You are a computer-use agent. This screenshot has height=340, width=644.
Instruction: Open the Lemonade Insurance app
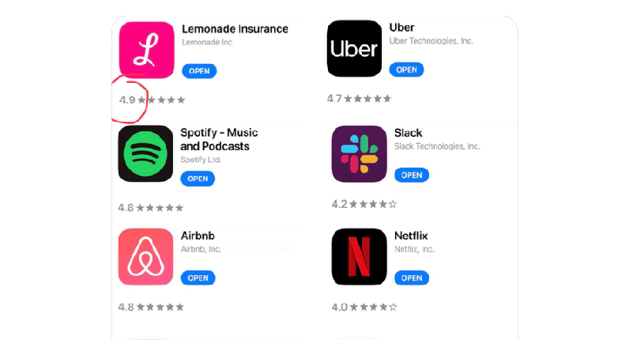(x=199, y=71)
